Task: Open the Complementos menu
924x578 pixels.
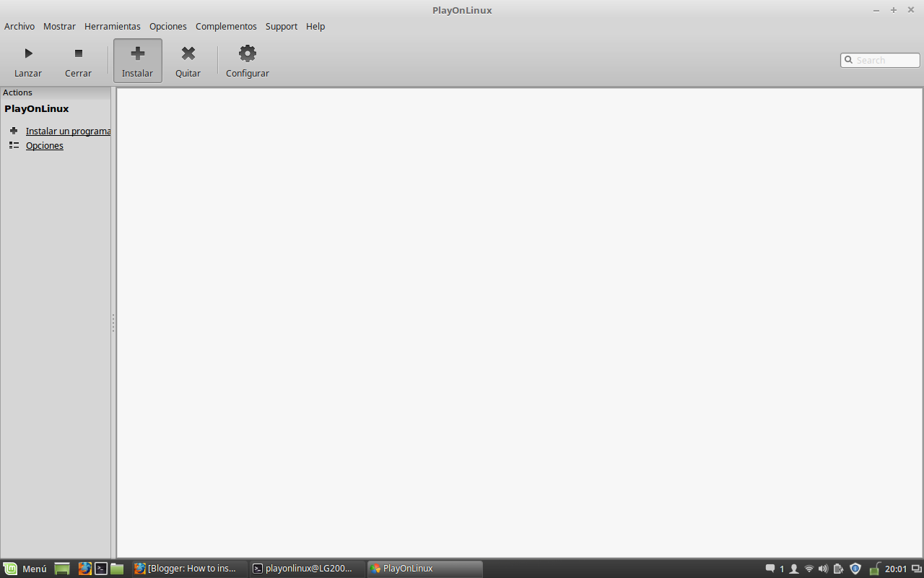Action: tap(226, 26)
